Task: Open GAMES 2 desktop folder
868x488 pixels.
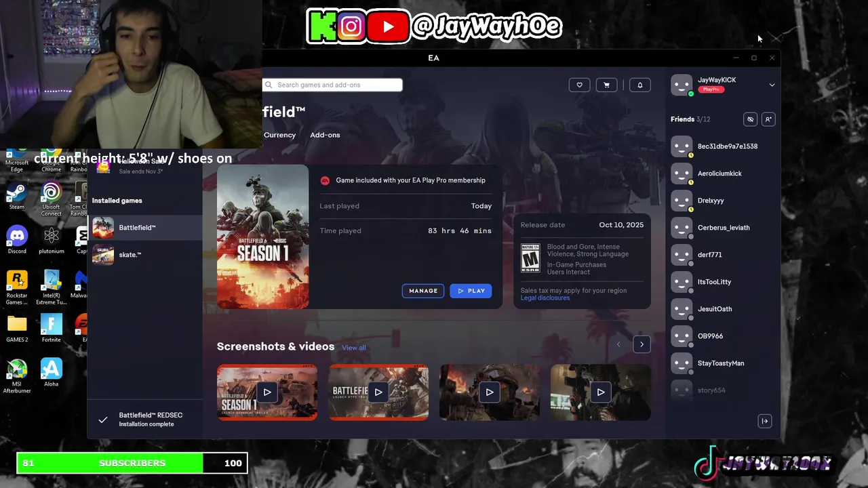Action: pyautogui.click(x=17, y=329)
